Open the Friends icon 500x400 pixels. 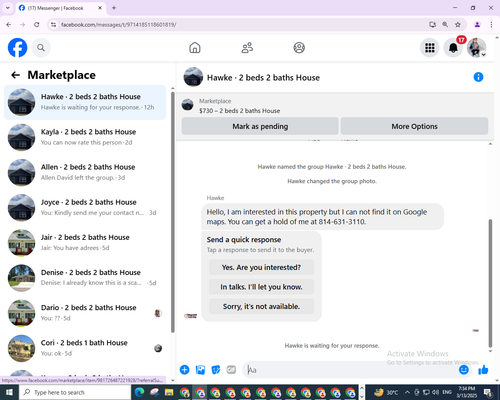(247, 48)
